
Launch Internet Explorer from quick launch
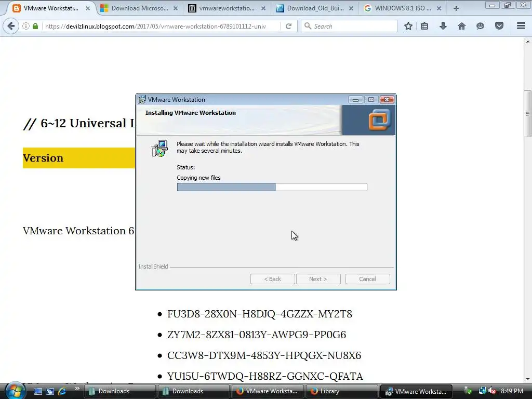(x=62, y=391)
